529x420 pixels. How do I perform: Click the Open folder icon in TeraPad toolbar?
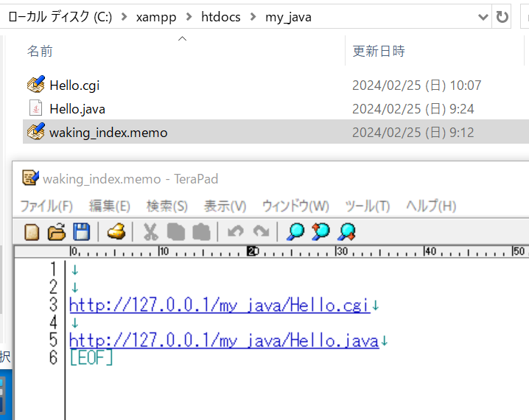click(57, 232)
